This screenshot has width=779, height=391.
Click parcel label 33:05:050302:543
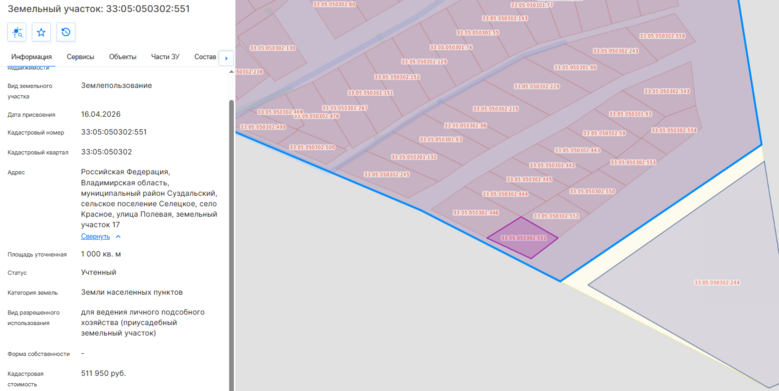point(667,91)
